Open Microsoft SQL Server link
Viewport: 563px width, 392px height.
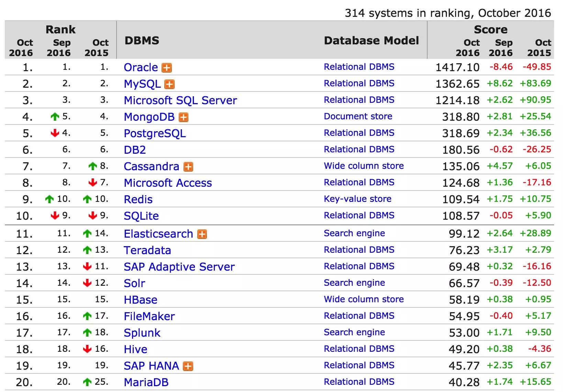click(180, 100)
